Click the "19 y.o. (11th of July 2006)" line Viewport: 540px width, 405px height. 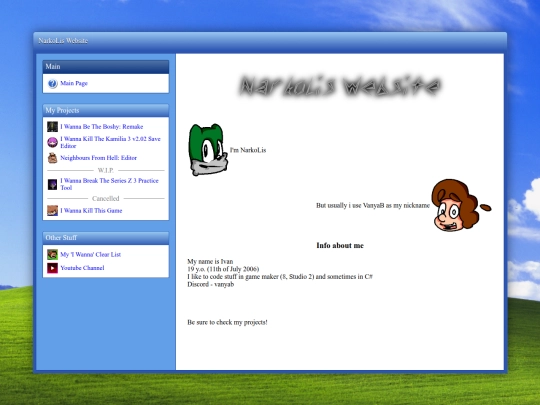click(x=223, y=269)
